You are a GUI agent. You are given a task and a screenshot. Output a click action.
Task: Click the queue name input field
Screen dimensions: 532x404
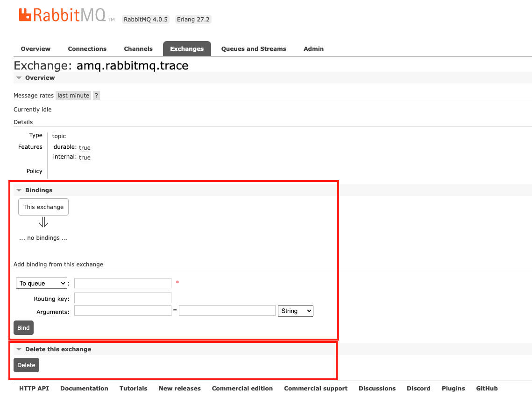[122, 283]
